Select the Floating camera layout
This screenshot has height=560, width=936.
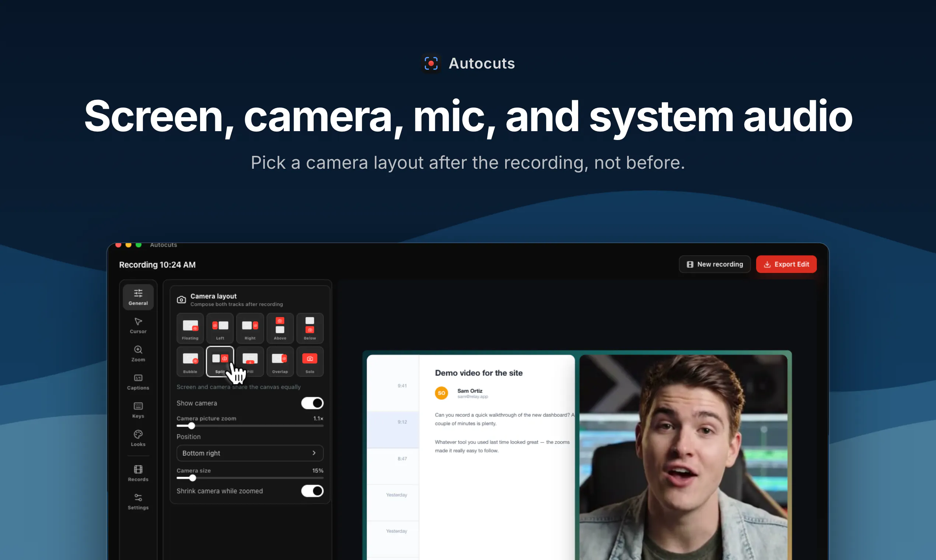coord(190,328)
